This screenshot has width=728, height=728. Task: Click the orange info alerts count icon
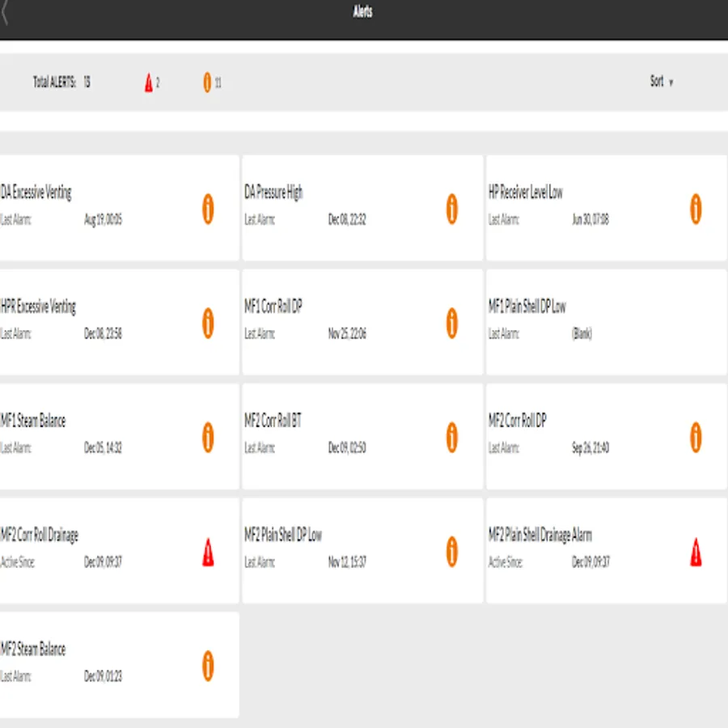click(x=207, y=83)
